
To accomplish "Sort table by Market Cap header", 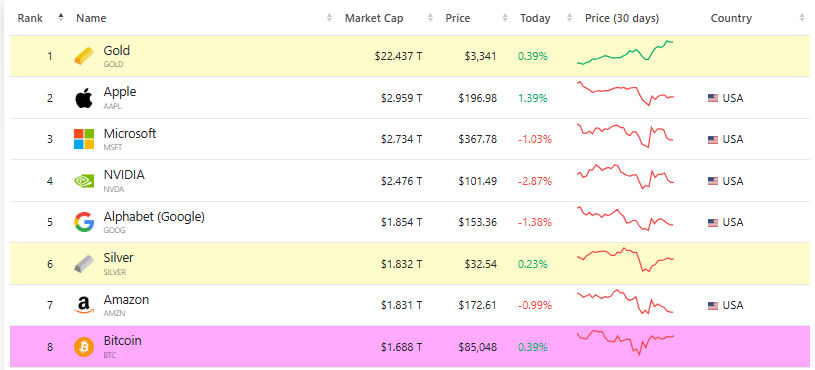I will [x=374, y=18].
